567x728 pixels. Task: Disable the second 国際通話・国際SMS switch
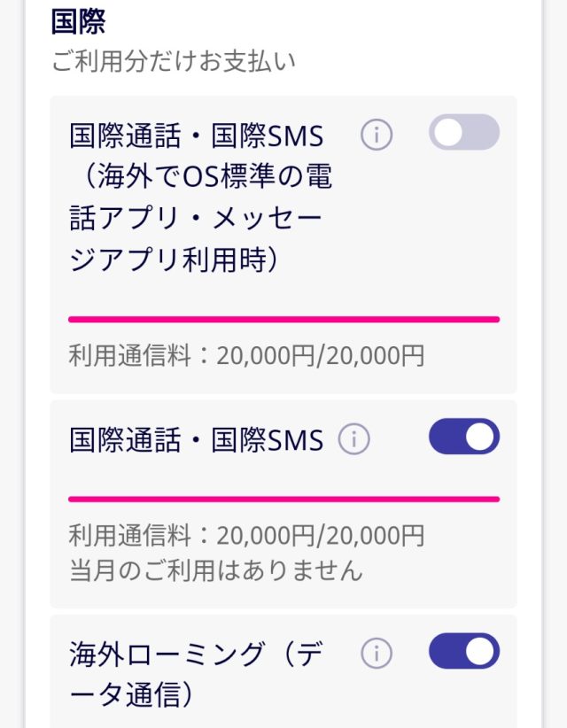[x=465, y=437]
